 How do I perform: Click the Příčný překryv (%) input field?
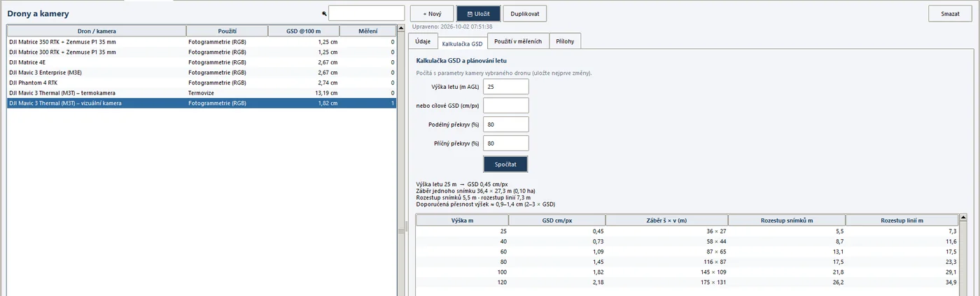pos(506,143)
